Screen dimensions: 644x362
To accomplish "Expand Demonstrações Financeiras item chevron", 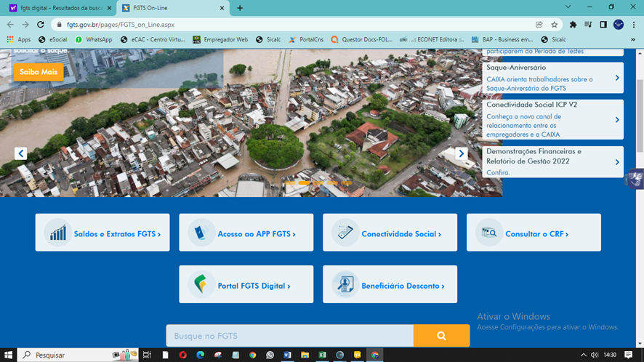I will tap(617, 162).
